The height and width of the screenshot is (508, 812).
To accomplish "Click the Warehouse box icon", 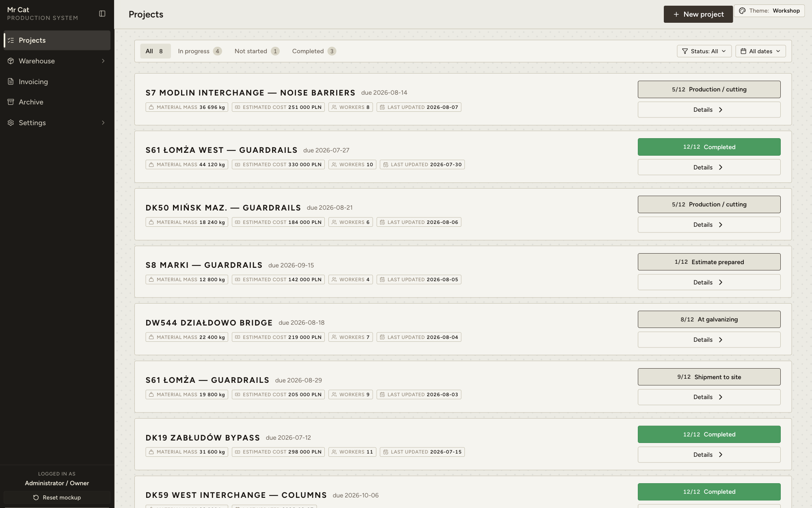I will click(11, 61).
